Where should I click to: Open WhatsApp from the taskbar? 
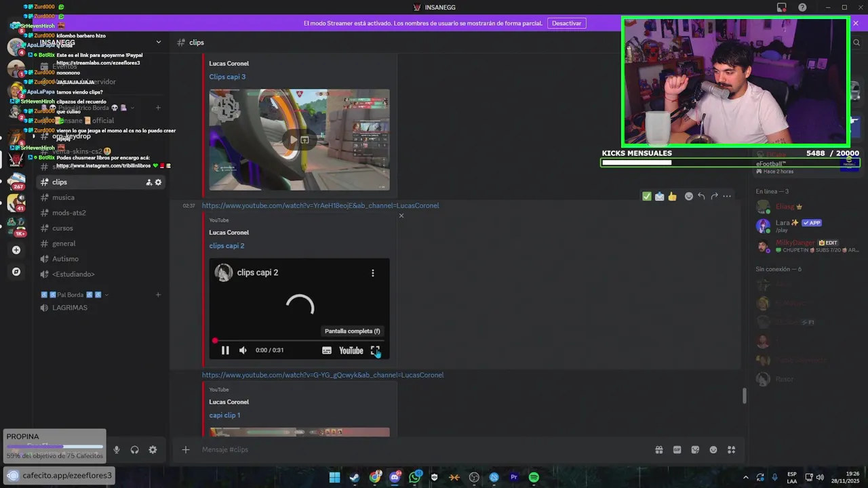pyautogui.click(x=414, y=477)
